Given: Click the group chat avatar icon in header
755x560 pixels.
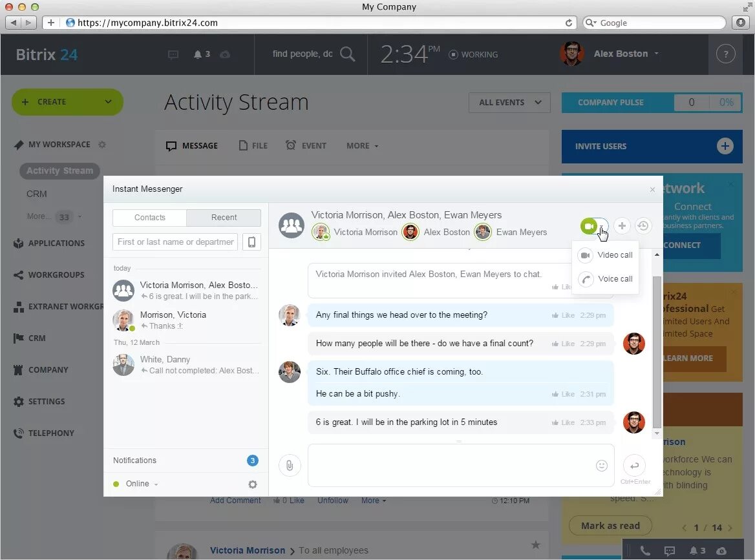Looking at the screenshot, I should 292,225.
